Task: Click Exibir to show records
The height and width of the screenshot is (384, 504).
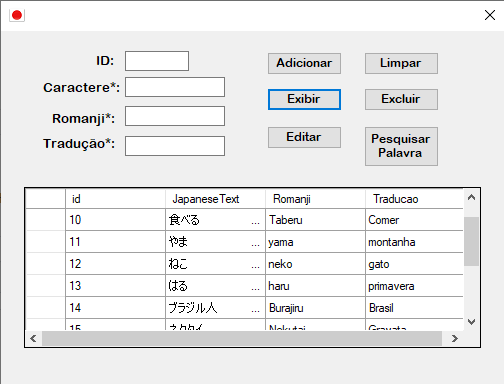Action: [304, 99]
